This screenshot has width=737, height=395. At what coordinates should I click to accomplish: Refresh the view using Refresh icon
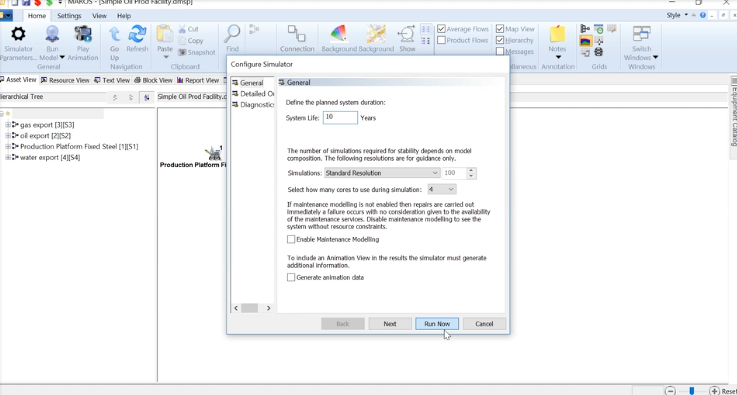(137, 34)
